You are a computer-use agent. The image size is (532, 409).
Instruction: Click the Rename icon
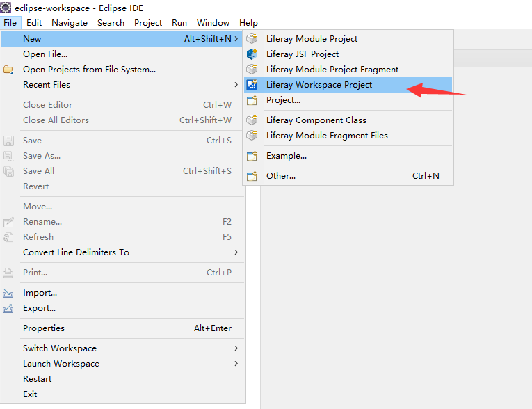pyautogui.click(x=8, y=222)
